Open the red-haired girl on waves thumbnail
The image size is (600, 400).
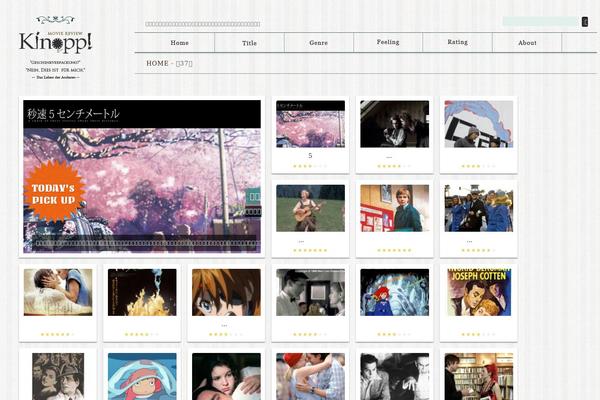click(x=395, y=292)
